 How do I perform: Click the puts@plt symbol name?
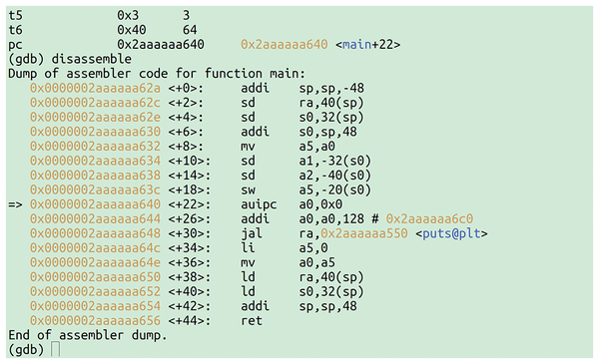pos(451,233)
